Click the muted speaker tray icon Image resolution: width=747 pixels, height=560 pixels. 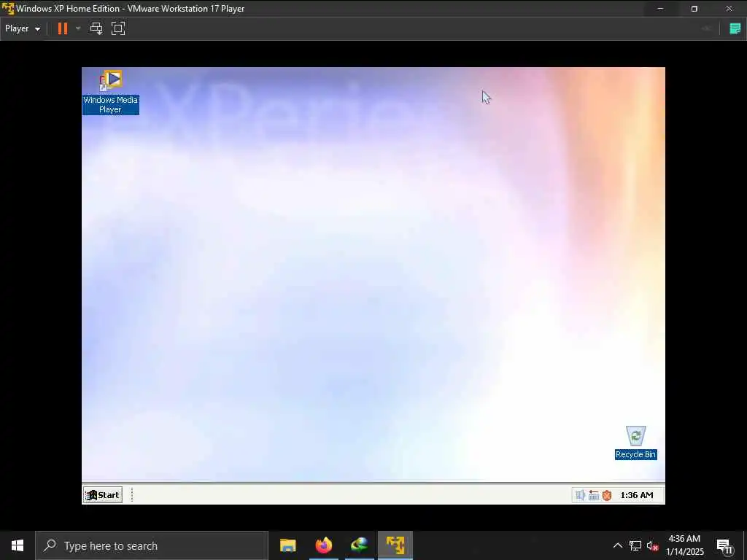point(653,545)
